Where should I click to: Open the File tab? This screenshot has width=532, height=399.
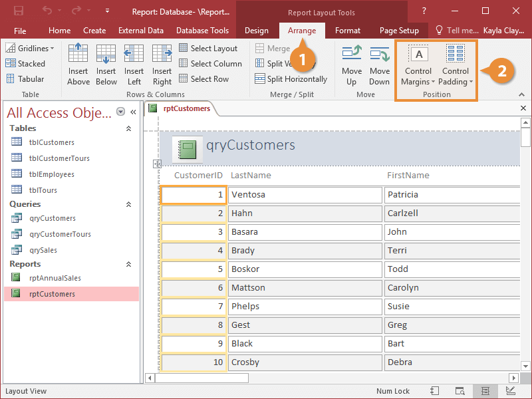(x=20, y=31)
